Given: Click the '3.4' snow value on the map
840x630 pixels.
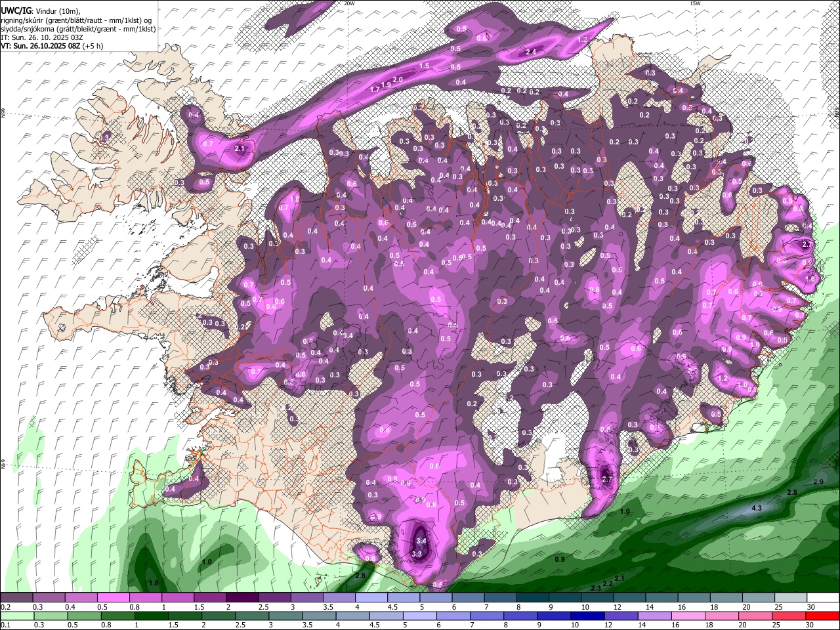Looking at the screenshot, I should (422, 541).
